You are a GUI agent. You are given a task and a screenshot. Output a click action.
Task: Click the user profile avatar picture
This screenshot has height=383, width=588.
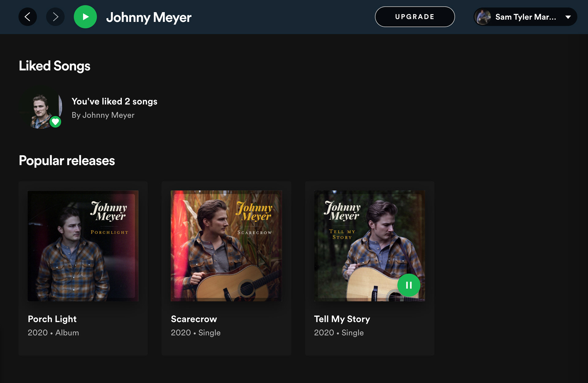tap(484, 17)
